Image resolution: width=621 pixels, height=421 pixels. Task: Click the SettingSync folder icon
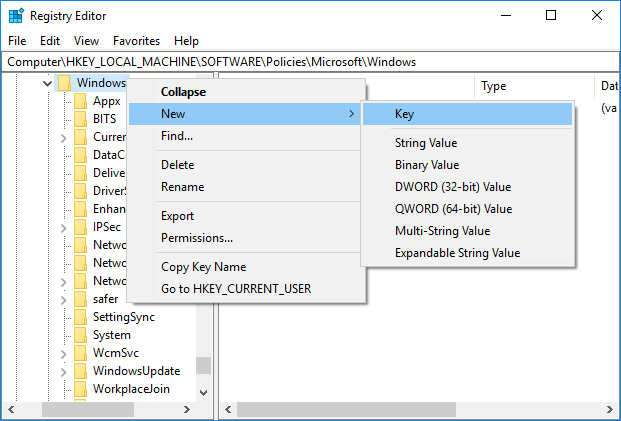[x=81, y=317]
